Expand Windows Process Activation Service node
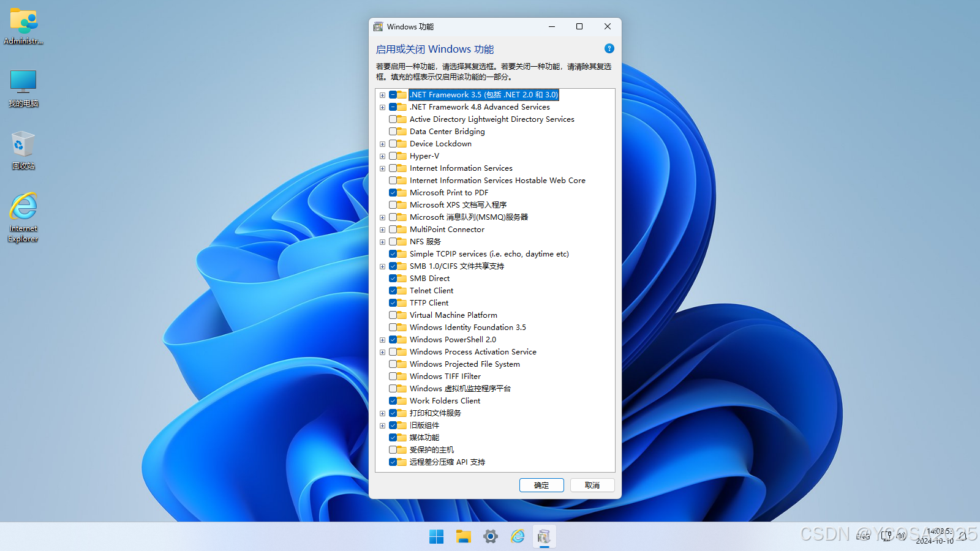The height and width of the screenshot is (551, 980). point(382,352)
